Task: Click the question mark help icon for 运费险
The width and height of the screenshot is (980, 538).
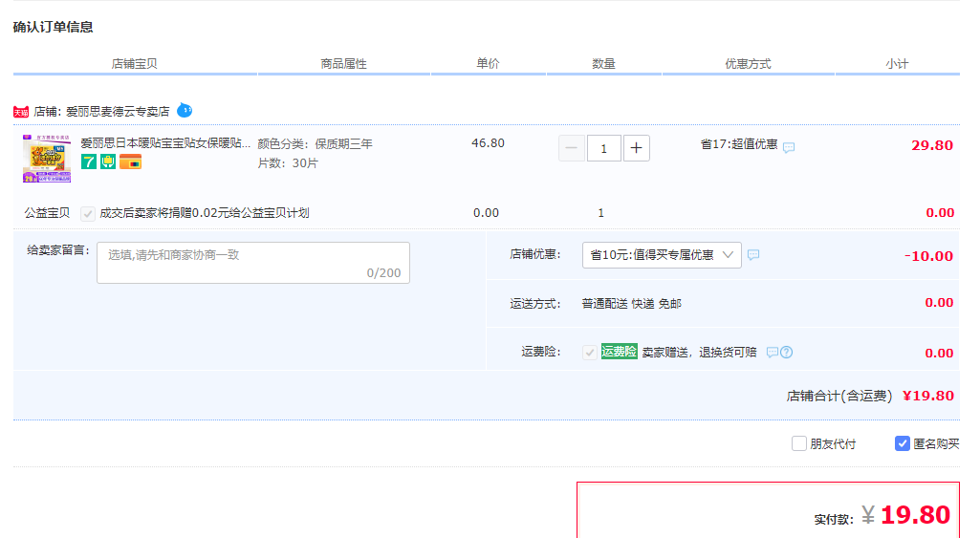Action: click(x=786, y=353)
